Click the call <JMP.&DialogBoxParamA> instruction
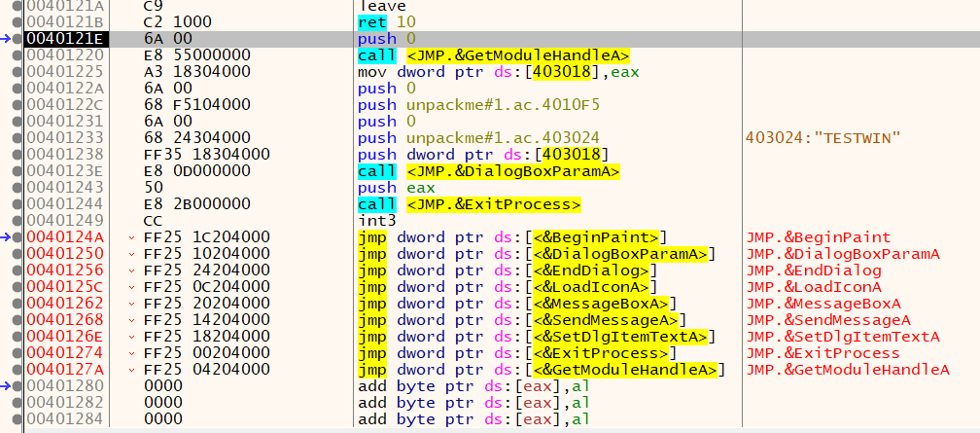The image size is (980, 433). 489,171
